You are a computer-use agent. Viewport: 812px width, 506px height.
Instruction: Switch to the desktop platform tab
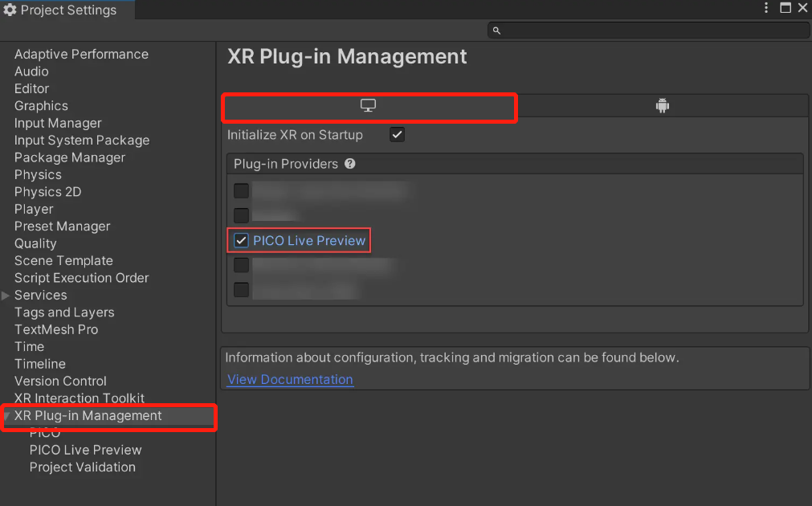(369, 106)
